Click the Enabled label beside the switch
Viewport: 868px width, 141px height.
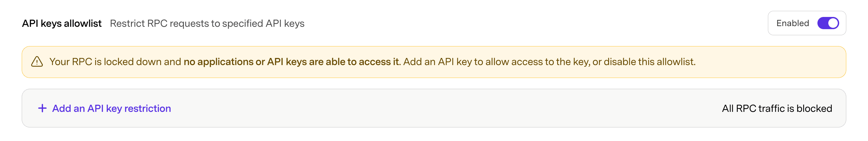coord(793,23)
